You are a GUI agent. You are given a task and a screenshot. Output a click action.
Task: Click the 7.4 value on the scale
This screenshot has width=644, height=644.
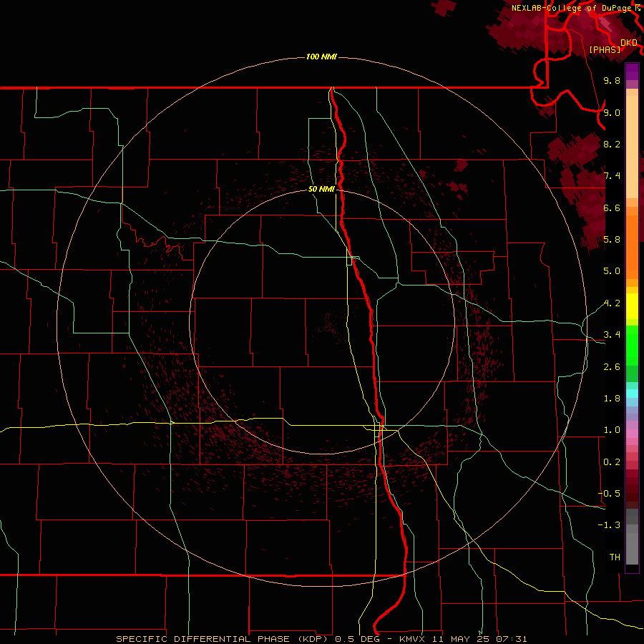(612, 176)
